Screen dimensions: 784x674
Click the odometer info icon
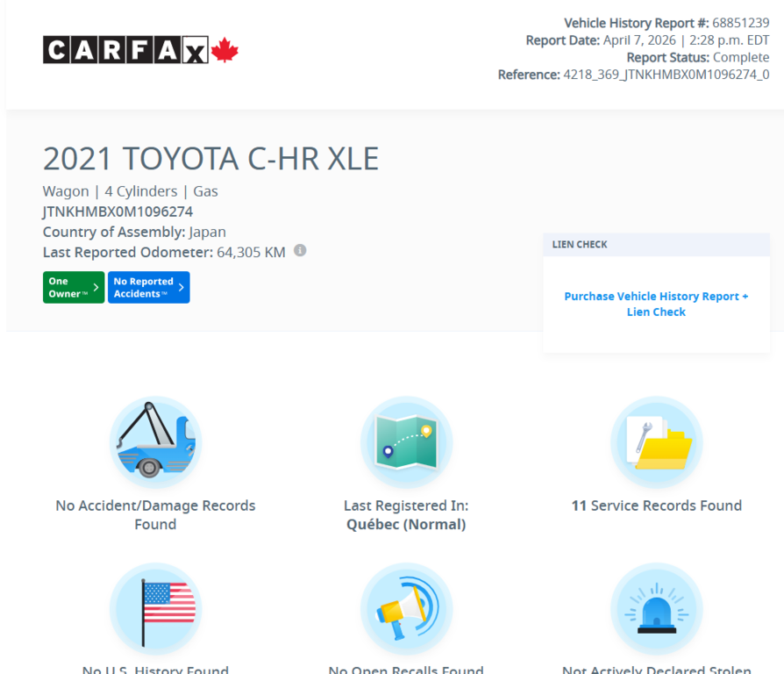coord(299,250)
